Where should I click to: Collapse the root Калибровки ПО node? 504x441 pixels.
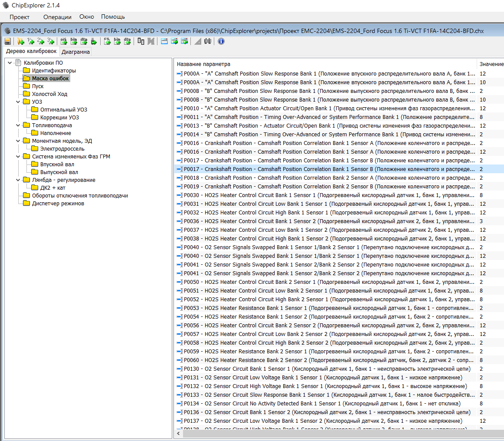point(10,63)
